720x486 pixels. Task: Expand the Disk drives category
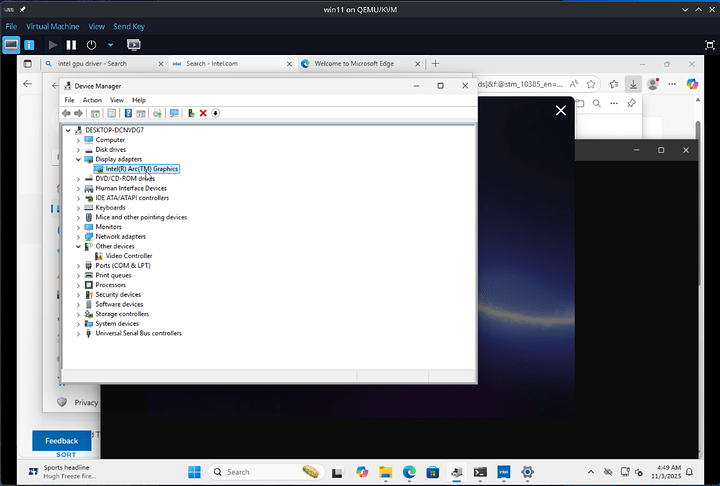pyautogui.click(x=78, y=150)
